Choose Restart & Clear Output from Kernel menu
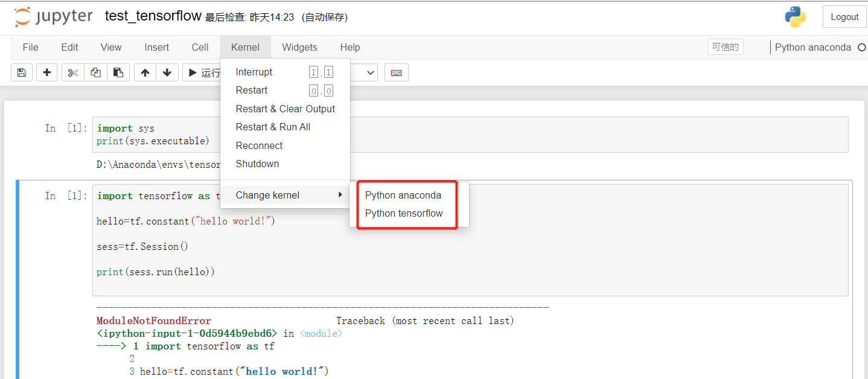This screenshot has width=868, height=379. (285, 109)
